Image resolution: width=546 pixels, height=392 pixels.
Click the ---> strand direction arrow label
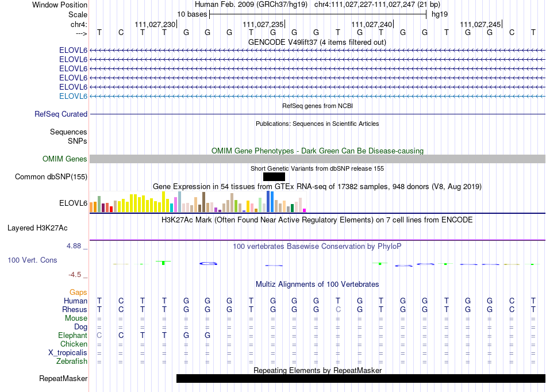click(81, 33)
